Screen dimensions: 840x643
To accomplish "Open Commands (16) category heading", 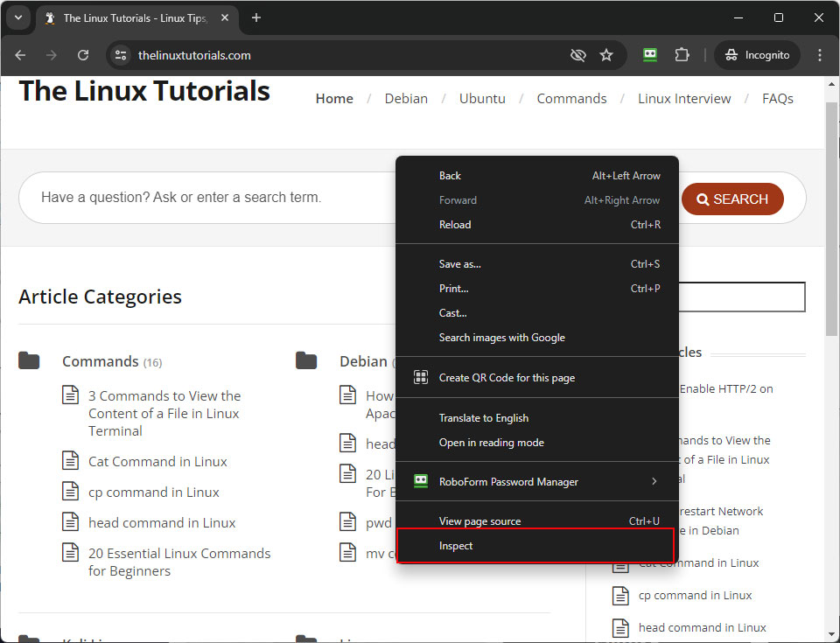I will [x=112, y=361].
